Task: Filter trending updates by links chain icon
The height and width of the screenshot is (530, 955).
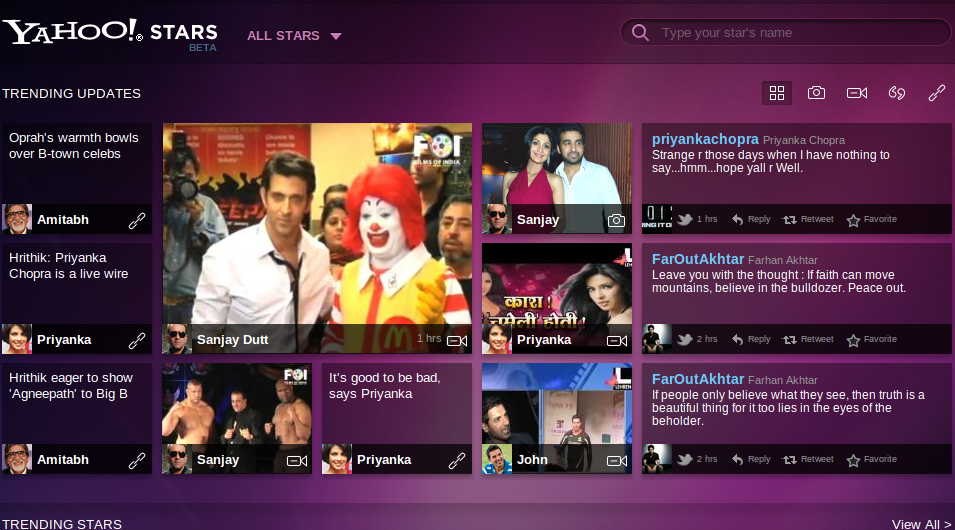Action: coord(937,93)
